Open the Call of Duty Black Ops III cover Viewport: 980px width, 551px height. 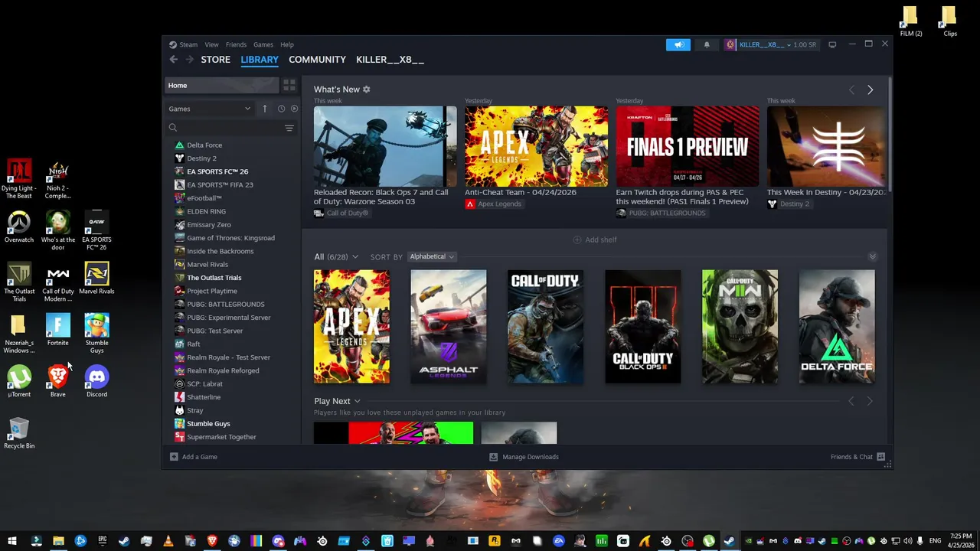642,327
